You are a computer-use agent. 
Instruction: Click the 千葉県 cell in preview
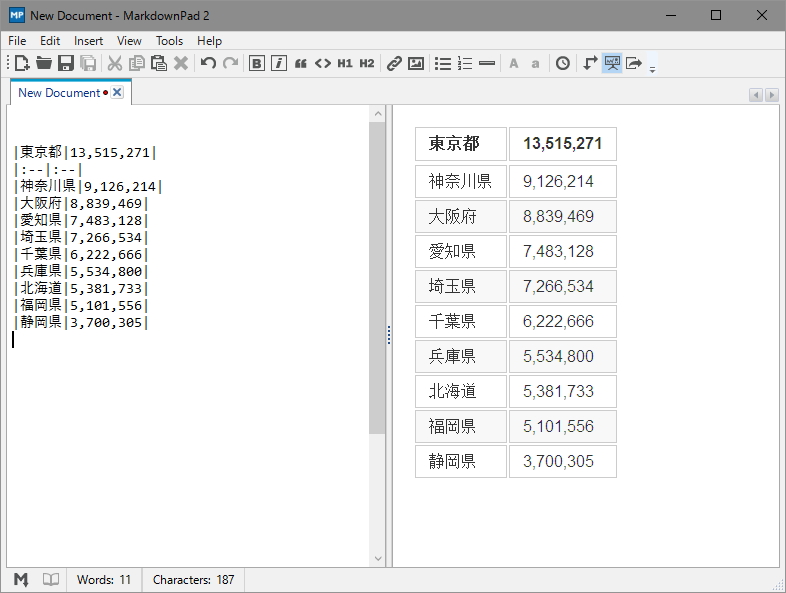[x=461, y=321]
